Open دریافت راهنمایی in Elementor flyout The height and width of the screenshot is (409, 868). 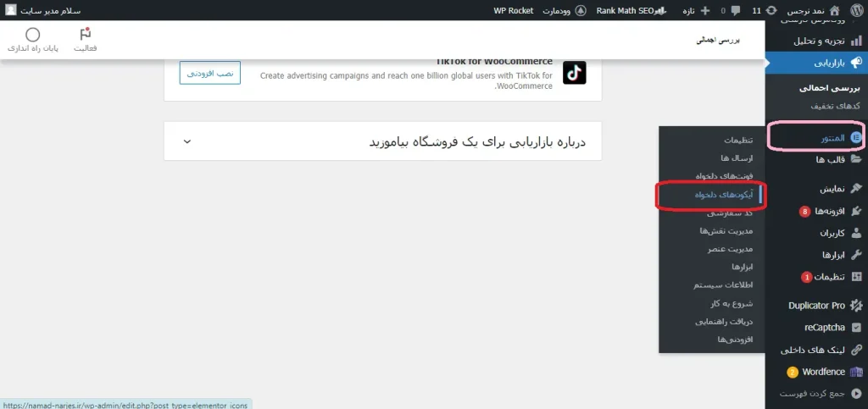(724, 321)
